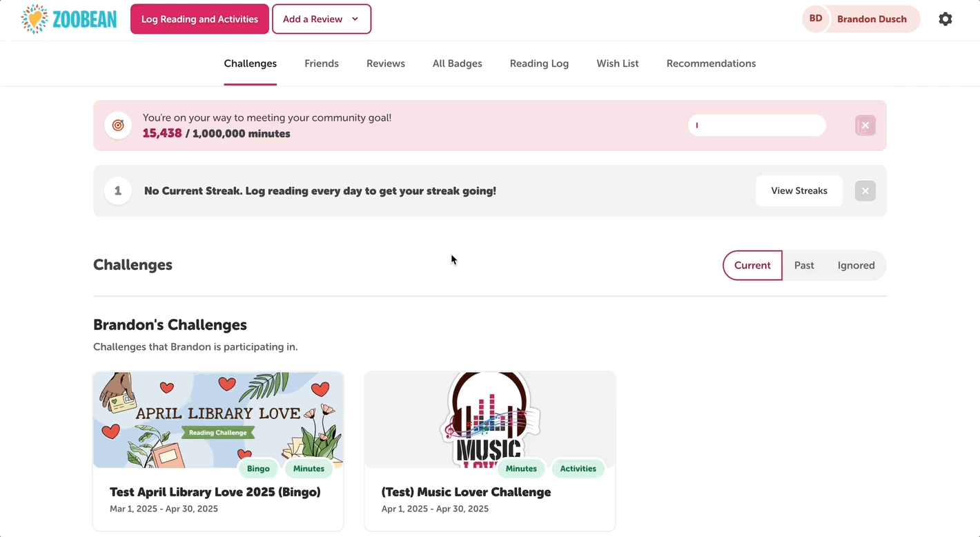Open View Streaks
This screenshot has height=537, width=980.
pyautogui.click(x=798, y=191)
